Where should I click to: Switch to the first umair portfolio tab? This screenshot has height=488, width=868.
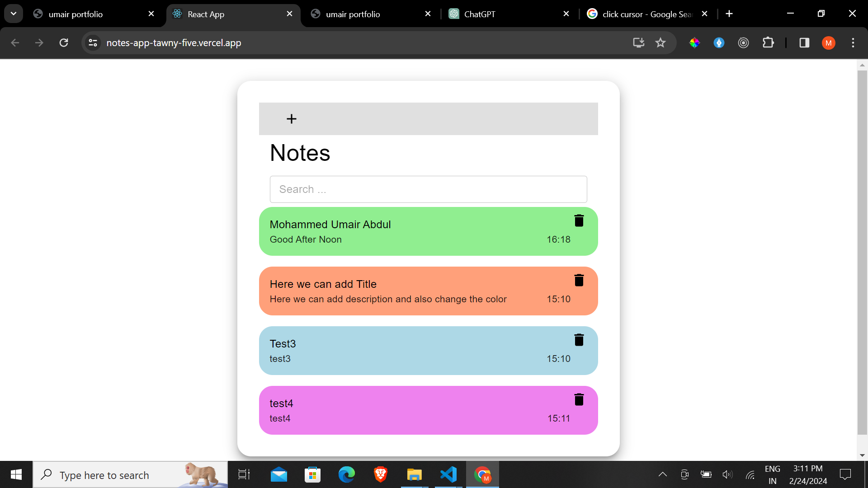pos(94,14)
